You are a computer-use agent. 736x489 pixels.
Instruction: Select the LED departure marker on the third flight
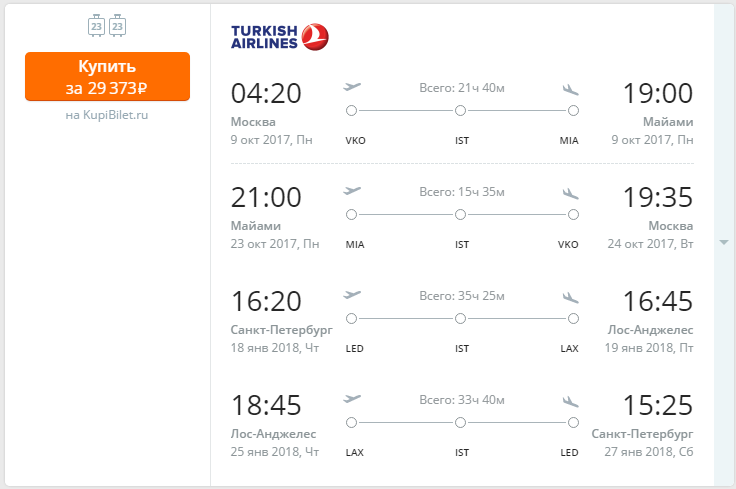351,319
